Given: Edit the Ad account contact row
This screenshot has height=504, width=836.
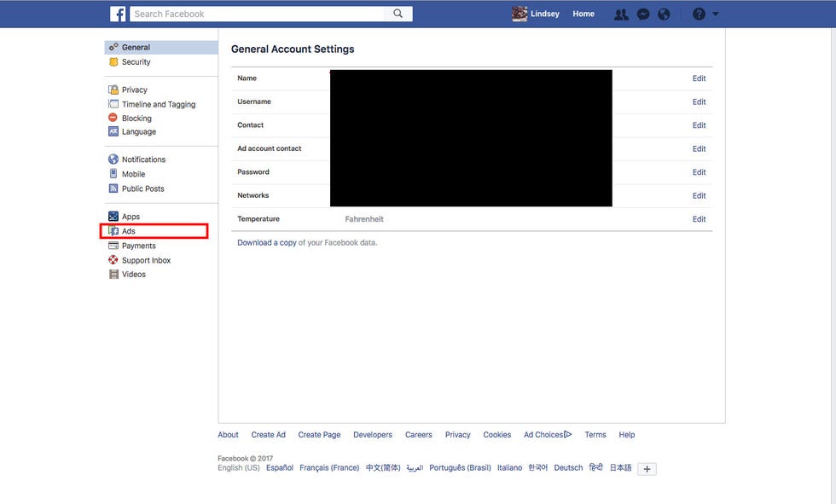Looking at the screenshot, I should point(699,148).
